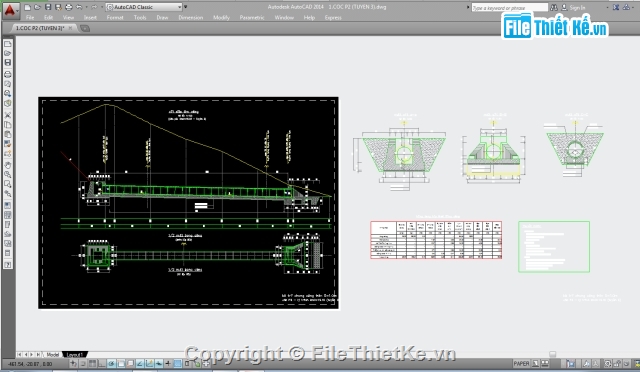The height and width of the screenshot is (372, 640).
Task: Select the Pan hand tool in left toolbar
Action: pos(8,165)
